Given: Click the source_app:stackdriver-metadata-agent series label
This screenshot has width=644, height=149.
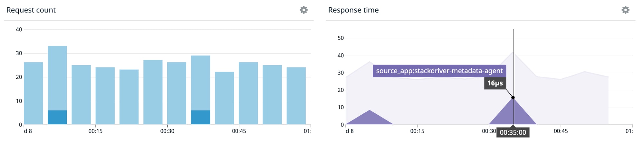Looking at the screenshot, I should (x=439, y=71).
